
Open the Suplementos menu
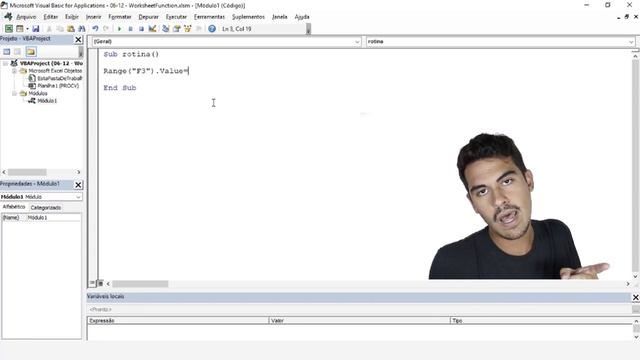coord(248,17)
